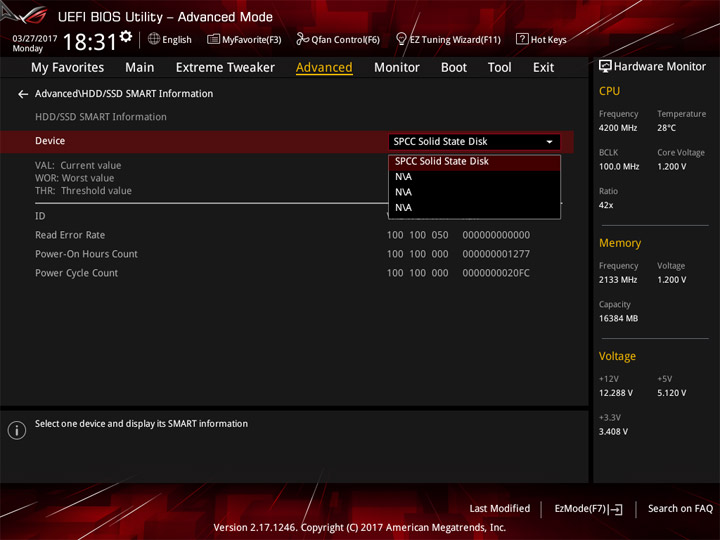Click the +3.3V reading 3.408 V
Image resolution: width=720 pixels, height=540 pixels.
coord(613,432)
